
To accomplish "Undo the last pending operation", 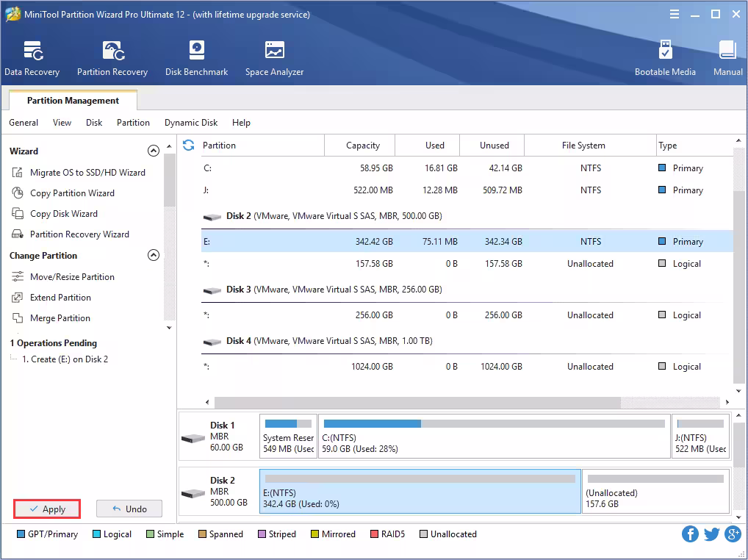I will 129,509.
